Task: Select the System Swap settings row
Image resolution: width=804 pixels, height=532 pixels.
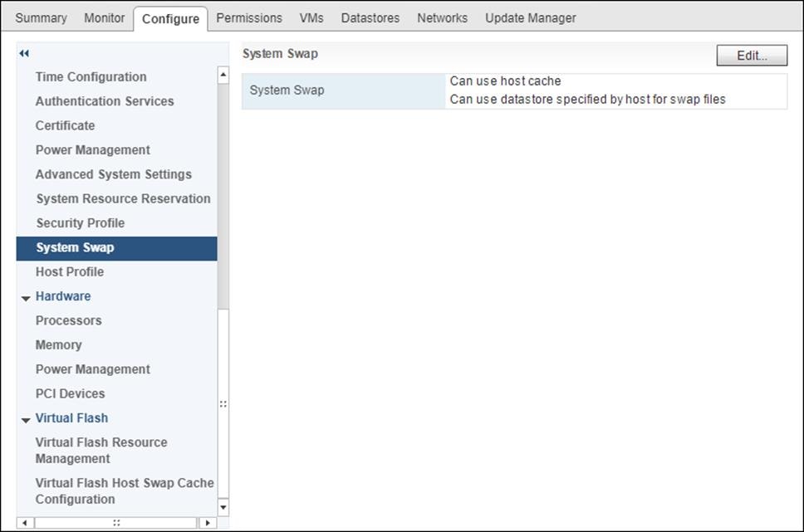Action: click(x=515, y=90)
